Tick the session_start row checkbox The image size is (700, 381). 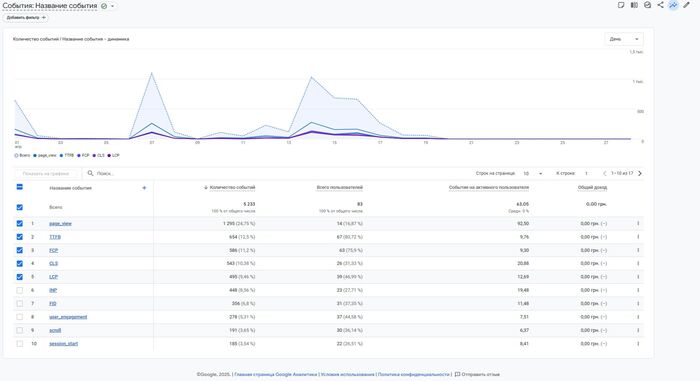(20, 344)
